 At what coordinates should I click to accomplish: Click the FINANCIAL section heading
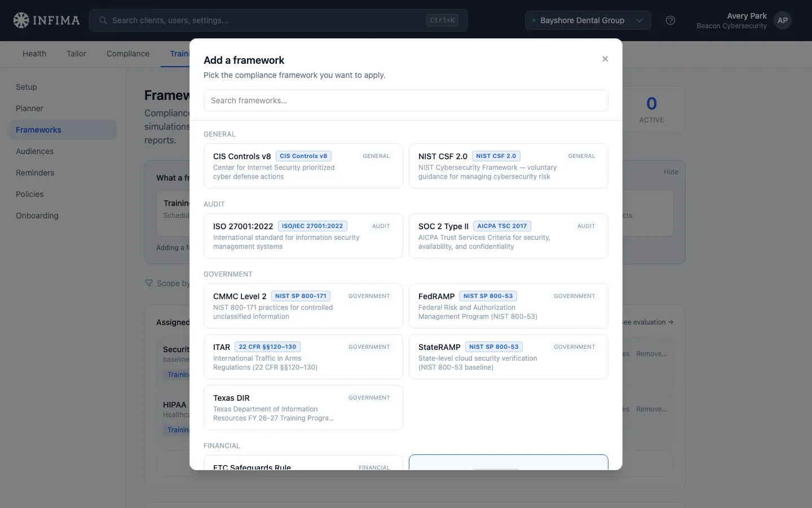click(222, 446)
